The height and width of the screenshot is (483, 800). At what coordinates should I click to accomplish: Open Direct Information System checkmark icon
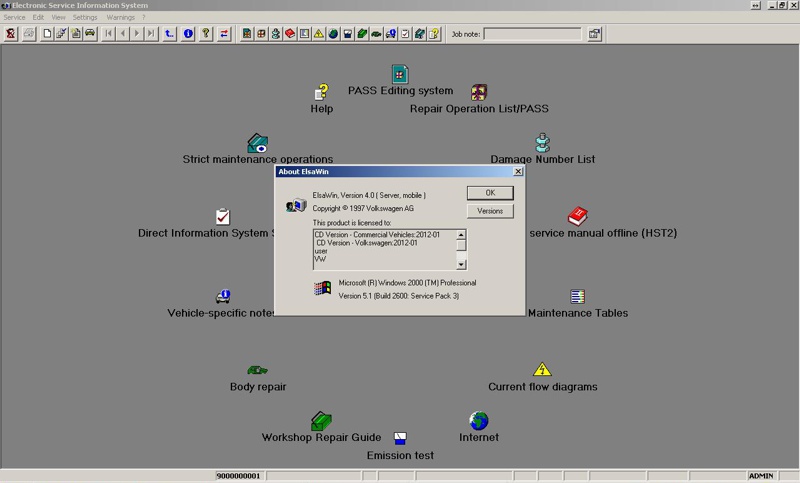(222, 217)
